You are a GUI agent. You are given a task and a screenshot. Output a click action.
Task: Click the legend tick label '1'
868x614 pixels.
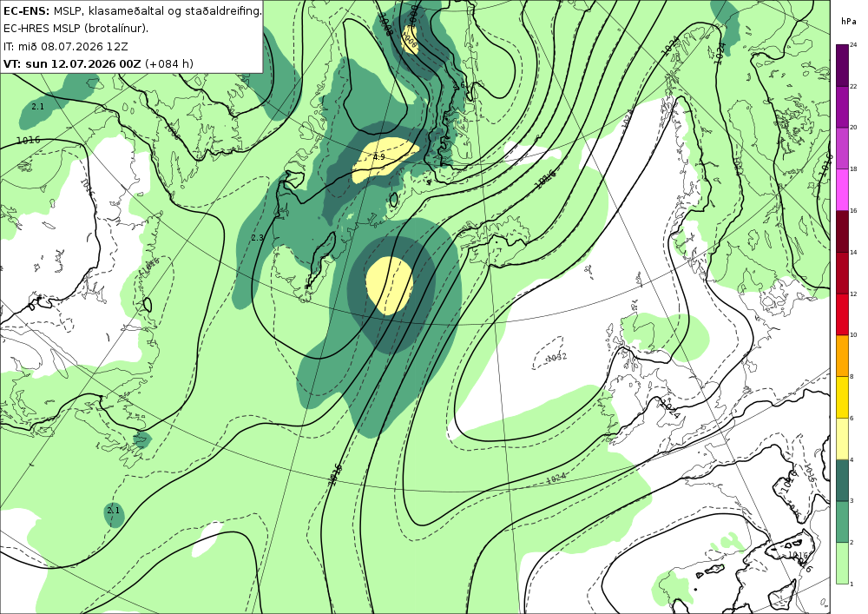(x=852, y=584)
